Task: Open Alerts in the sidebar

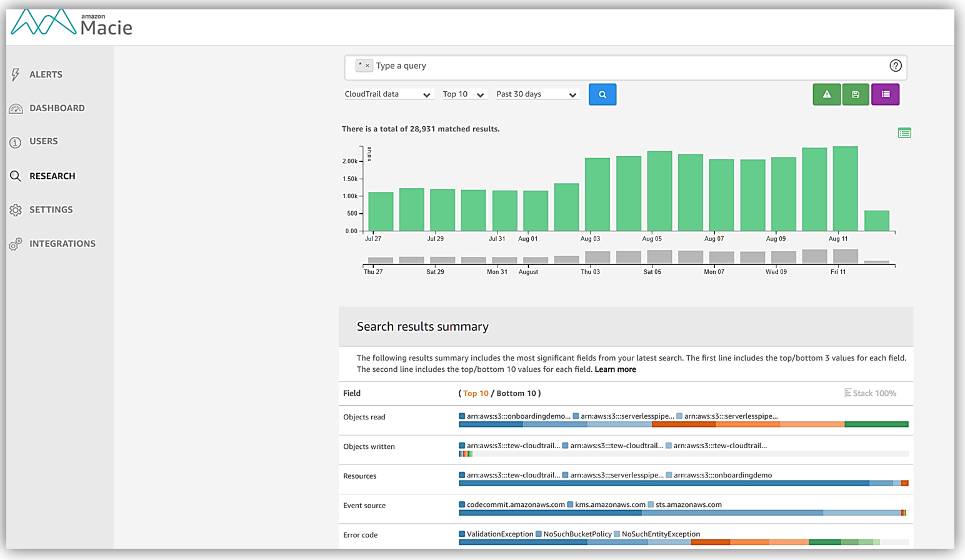Action: point(46,74)
